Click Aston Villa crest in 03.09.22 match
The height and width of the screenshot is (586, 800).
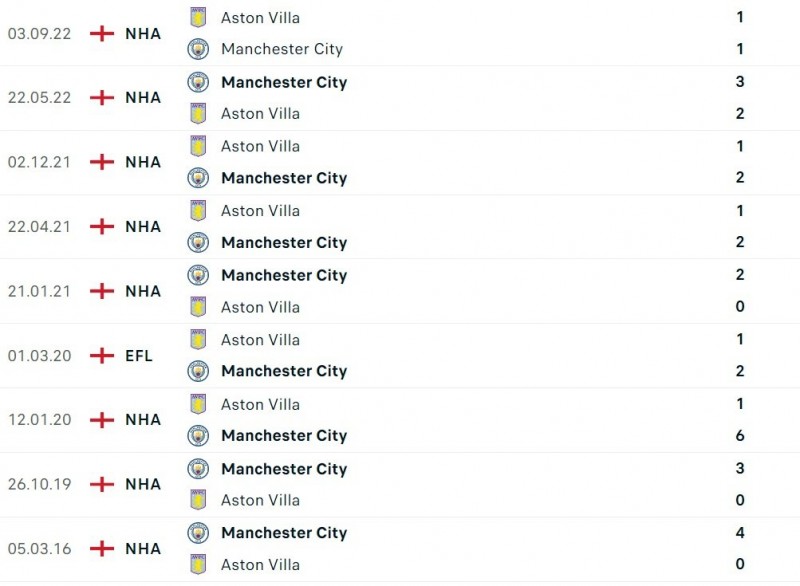click(x=198, y=17)
